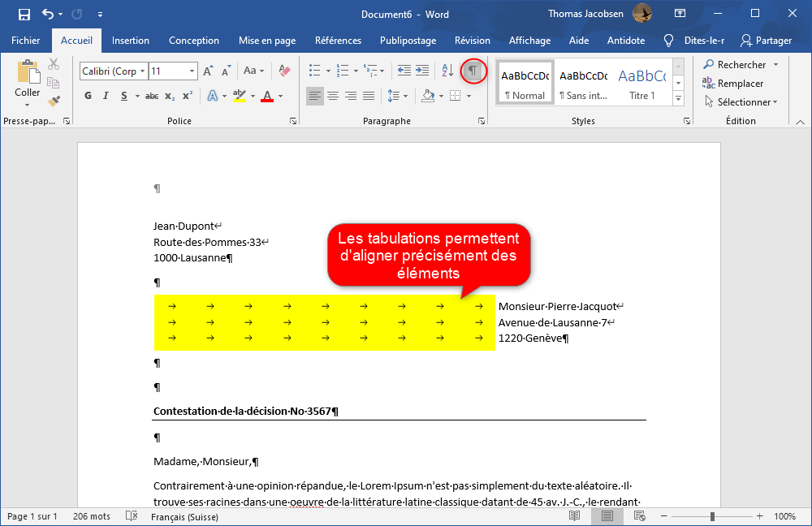812x526 pixels.
Task: Collapse the ribbon with the chevron
Action: point(800,122)
